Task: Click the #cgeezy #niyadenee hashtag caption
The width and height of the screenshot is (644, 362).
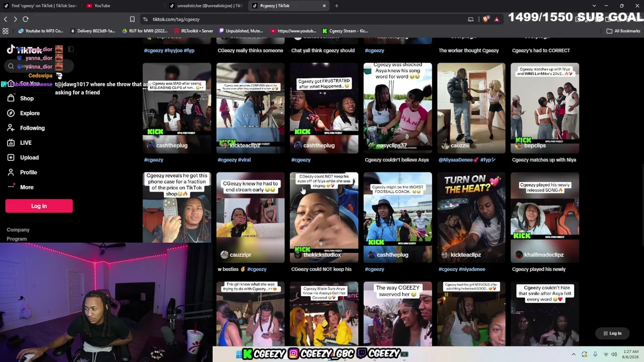Action: (462, 269)
